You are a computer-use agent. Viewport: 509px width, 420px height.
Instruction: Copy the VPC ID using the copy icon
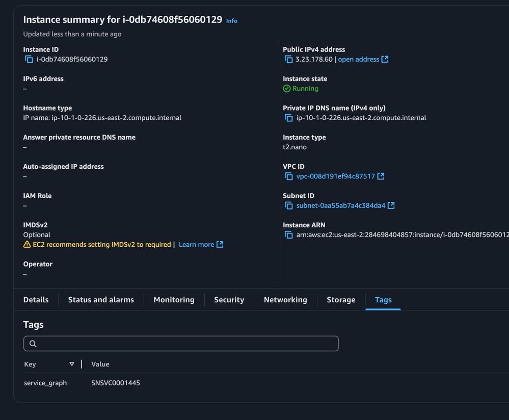289,176
